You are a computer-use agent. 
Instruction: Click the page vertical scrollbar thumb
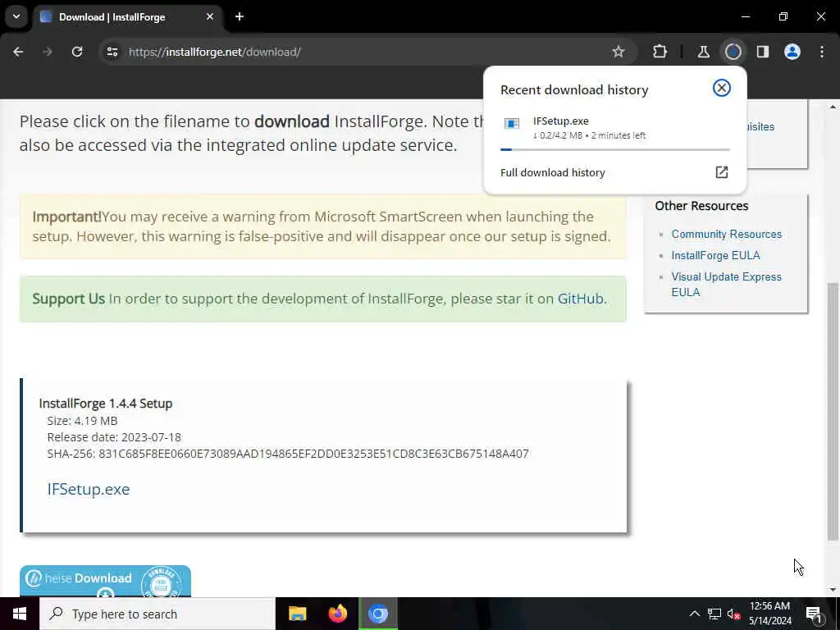833,412
